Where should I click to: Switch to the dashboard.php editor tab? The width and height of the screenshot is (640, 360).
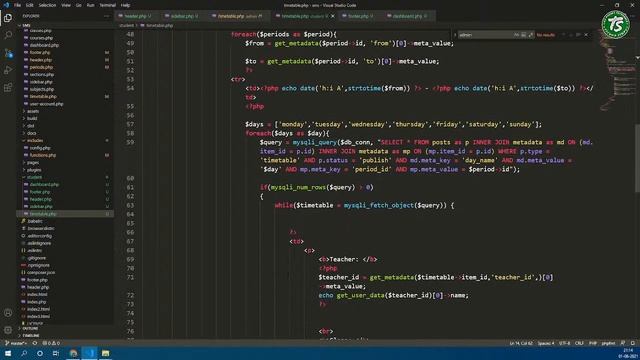pos(409,16)
